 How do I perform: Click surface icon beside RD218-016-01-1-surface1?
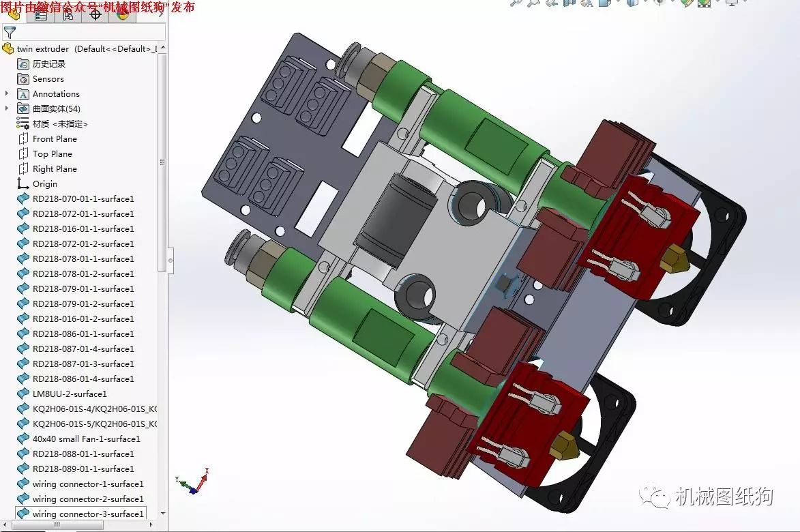point(23,228)
